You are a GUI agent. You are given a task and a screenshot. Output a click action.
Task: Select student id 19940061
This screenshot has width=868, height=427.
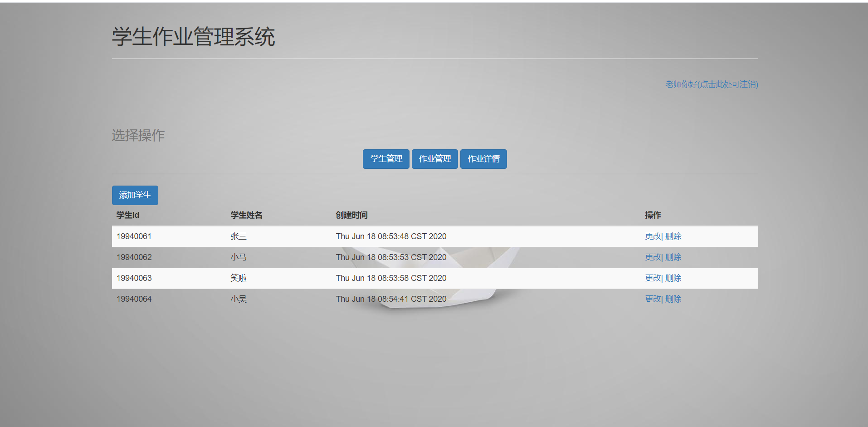point(134,236)
